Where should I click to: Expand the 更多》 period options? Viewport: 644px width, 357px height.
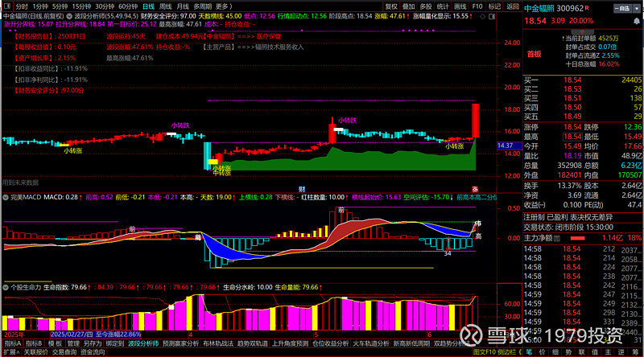(225, 6)
